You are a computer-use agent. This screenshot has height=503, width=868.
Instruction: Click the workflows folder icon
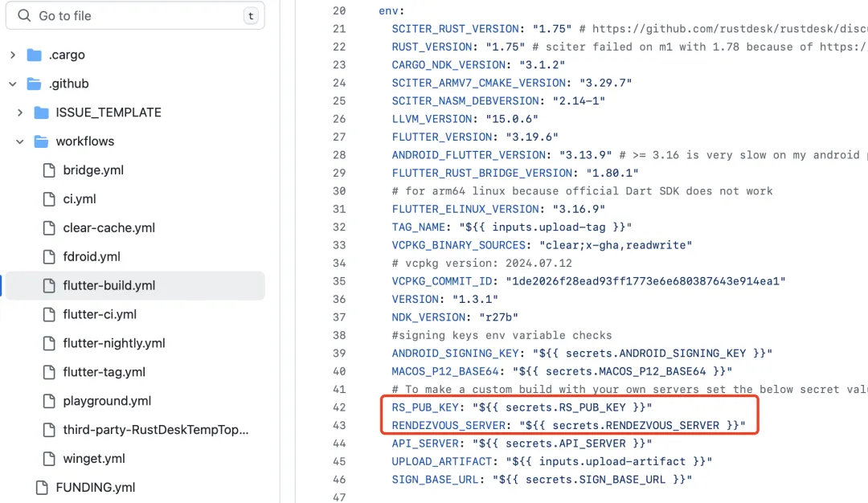[x=41, y=141]
